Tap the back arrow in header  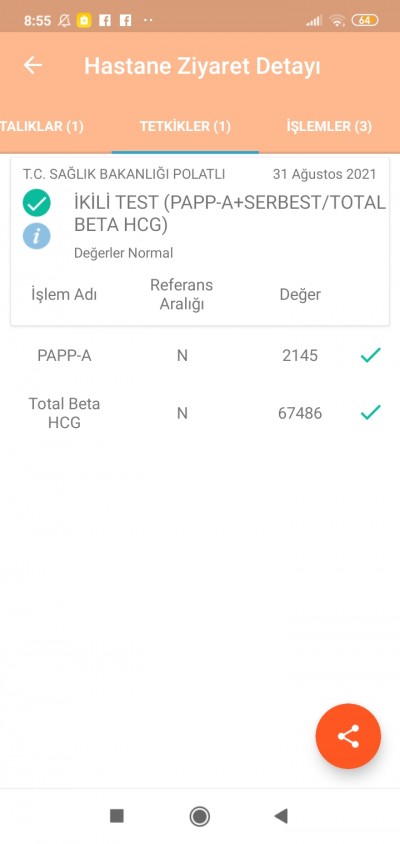33,65
